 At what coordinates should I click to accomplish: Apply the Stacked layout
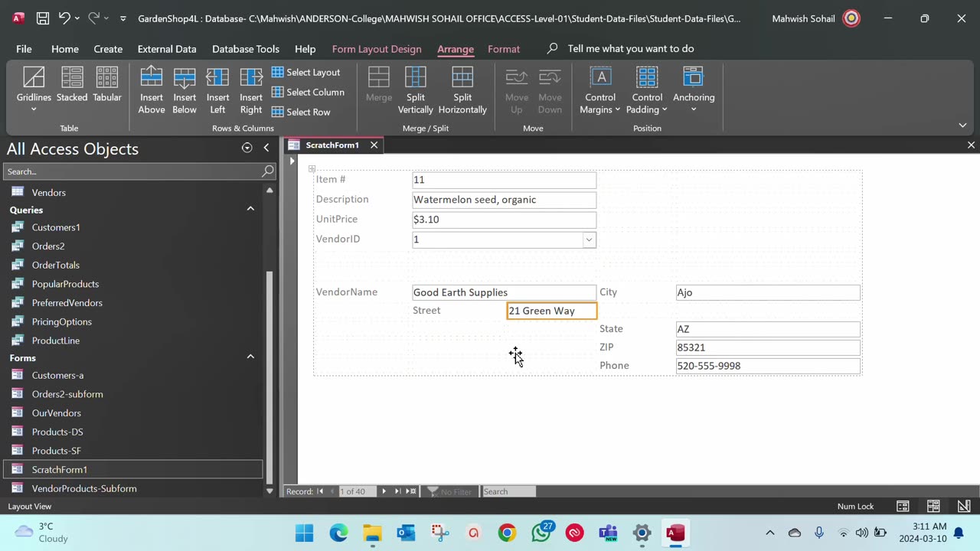pyautogui.click(x=72, y=85)
